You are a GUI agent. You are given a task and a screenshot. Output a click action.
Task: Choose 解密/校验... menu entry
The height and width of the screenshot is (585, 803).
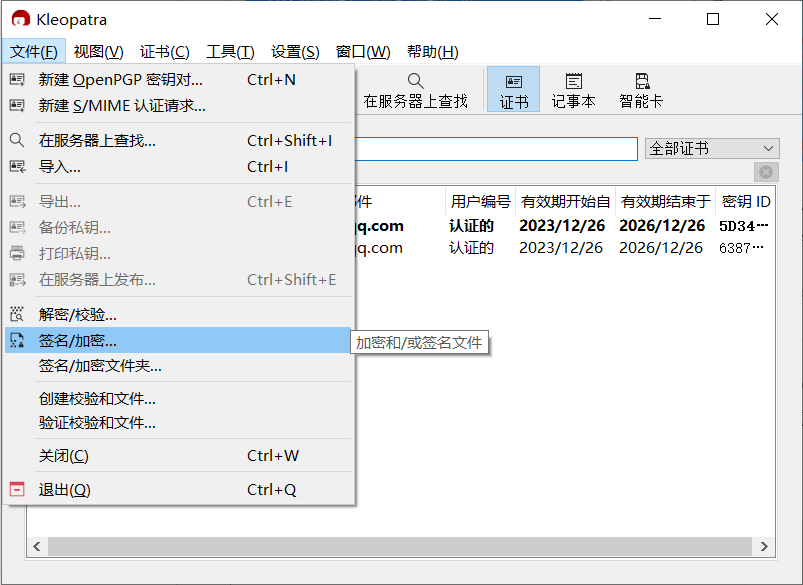(x=178, y=314)
